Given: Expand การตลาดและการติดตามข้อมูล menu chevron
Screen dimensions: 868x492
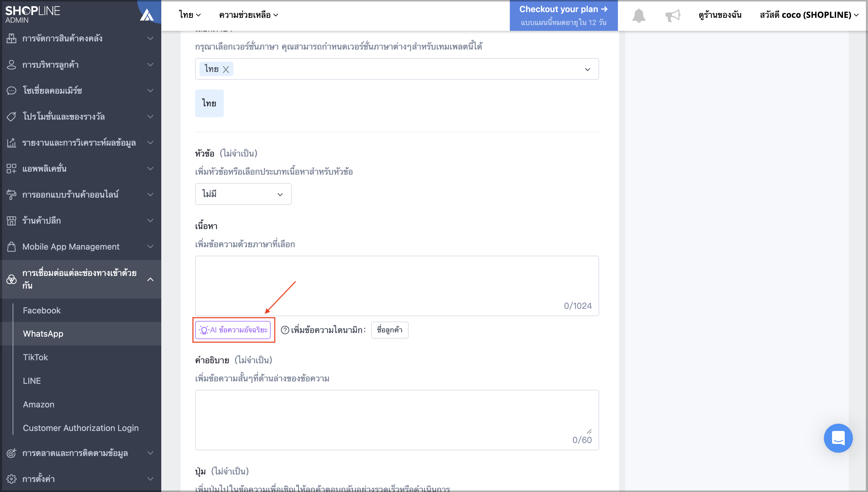Looking at the screenshot, I should point(151,453).
